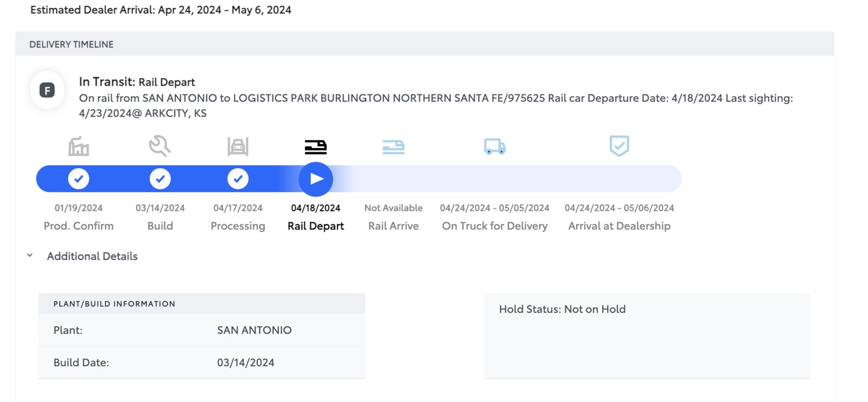This screenshot has width=868, height=402.
Task: Click the bold Rail Depart label
Action: click(316, 226)
